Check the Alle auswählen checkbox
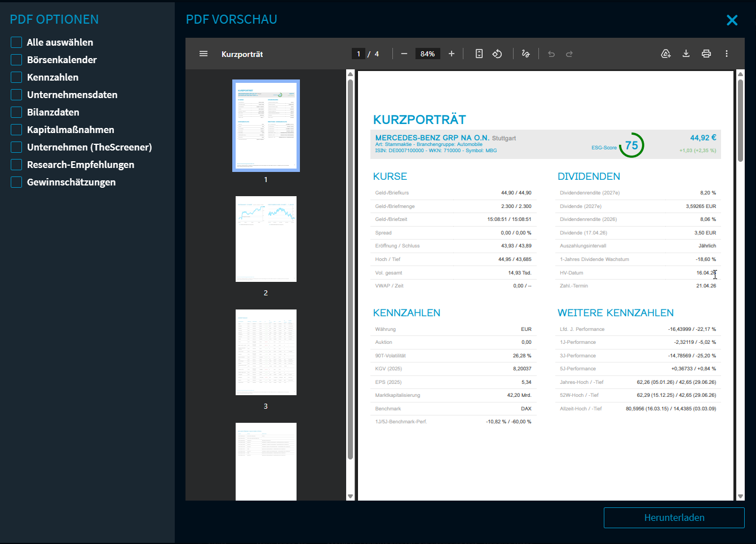 [16, 42]
